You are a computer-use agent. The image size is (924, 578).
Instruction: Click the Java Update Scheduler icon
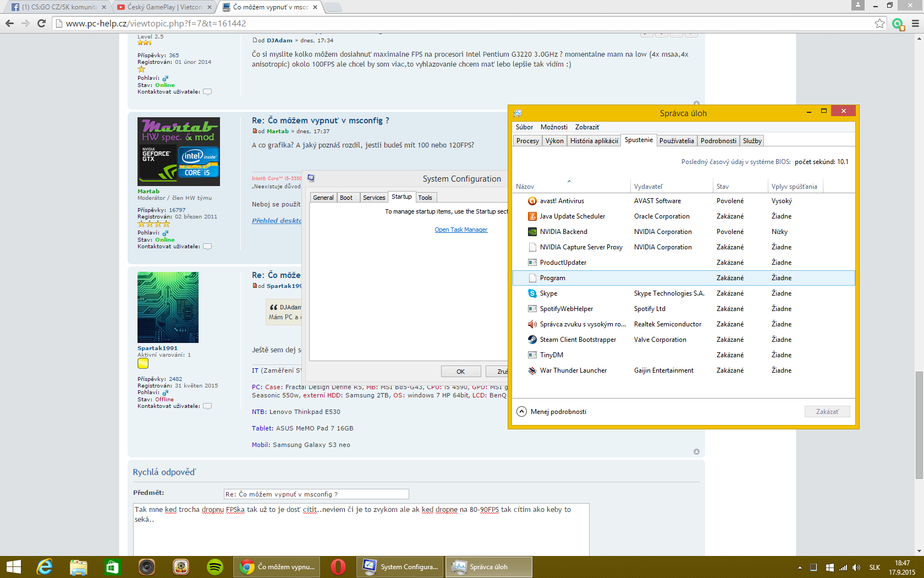532,216
